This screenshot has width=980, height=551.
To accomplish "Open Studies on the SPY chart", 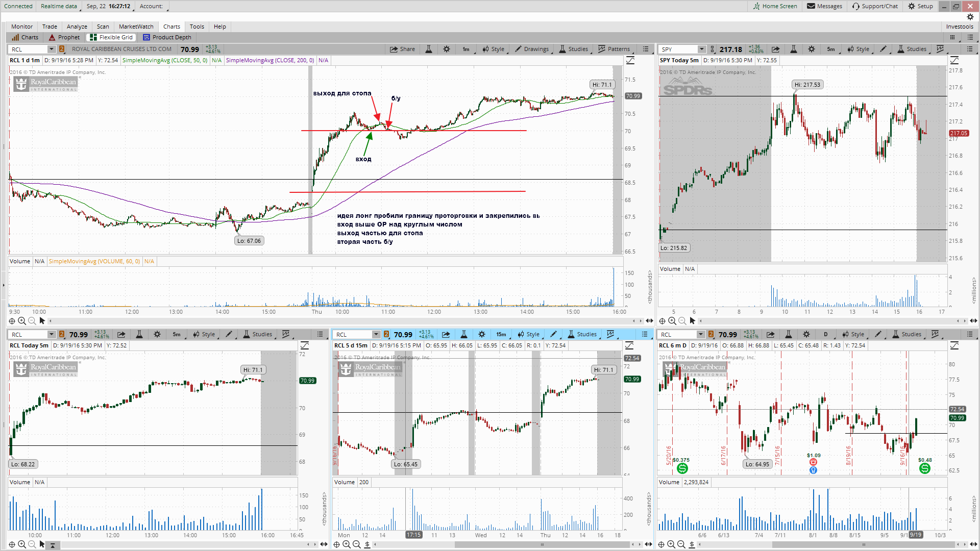I will tap(912, 49).
